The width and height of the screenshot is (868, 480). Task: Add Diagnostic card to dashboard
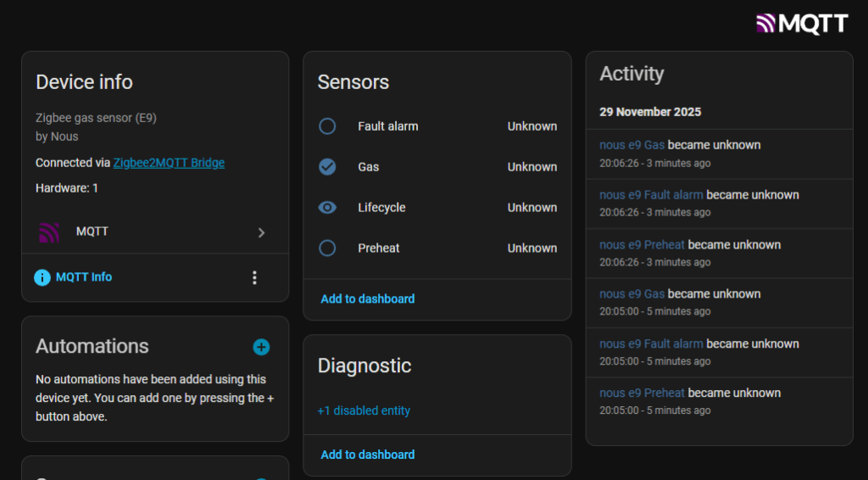[x=368, y=455]
